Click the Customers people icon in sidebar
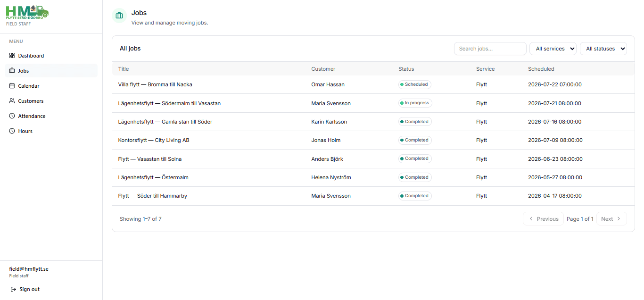 click(x=12, y=101)
